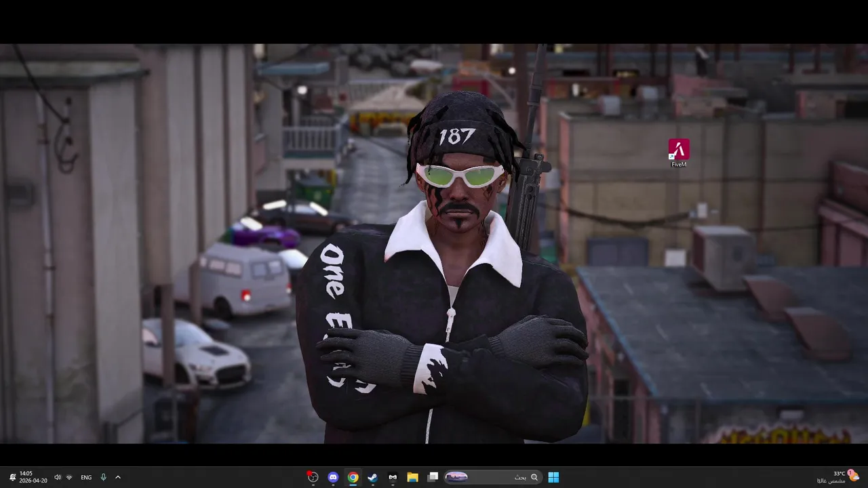Open OBS Studio from the taskbar
The height and width of the screenshot is (488, 868).
[313, 477]
